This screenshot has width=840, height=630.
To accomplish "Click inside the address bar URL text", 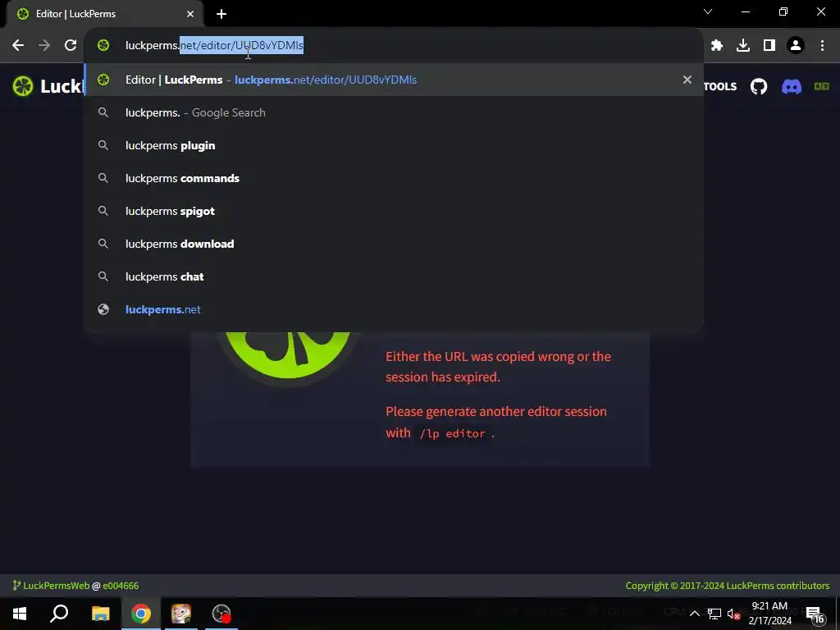I will (x=214, y=46).
